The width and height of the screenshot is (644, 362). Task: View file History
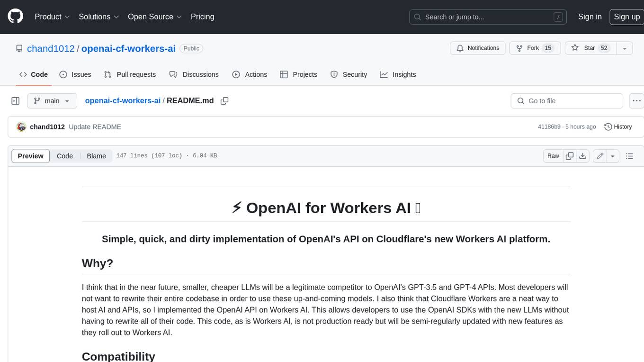618,127
